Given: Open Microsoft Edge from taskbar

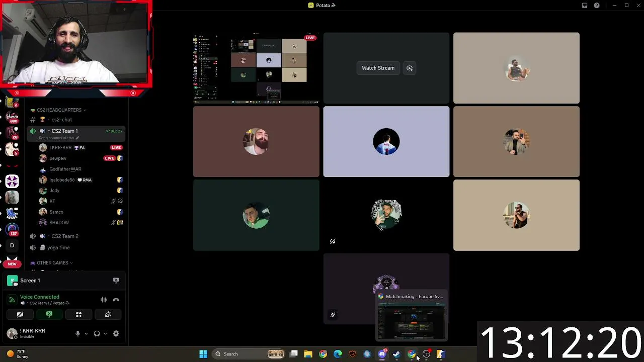Looking at the screenshot, I should click(338, 354).
